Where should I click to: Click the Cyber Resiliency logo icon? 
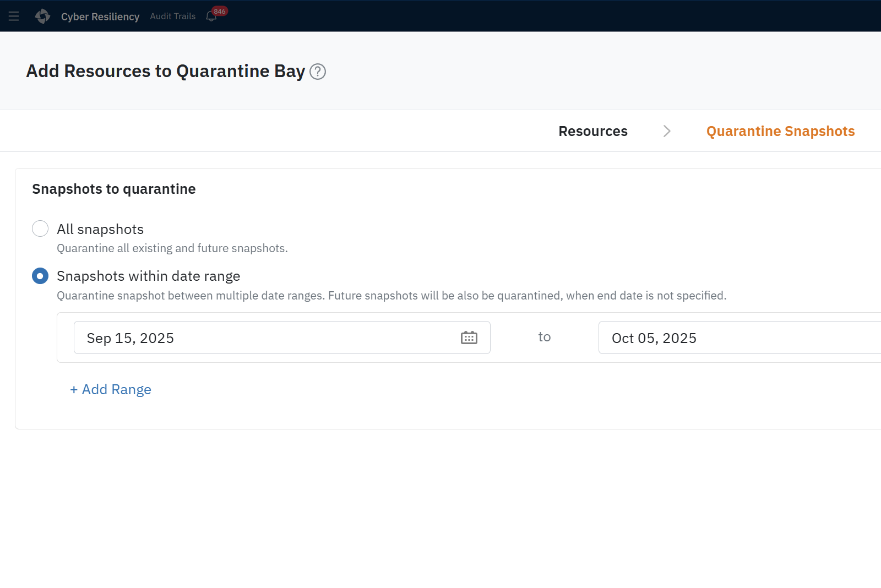coord(42,17)
